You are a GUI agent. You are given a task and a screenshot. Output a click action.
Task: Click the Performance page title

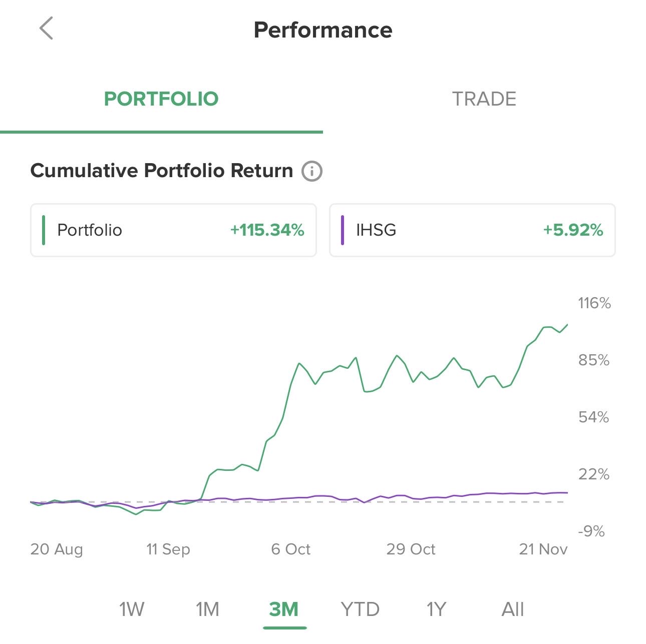pyautogui.click(x=323, y=30)
